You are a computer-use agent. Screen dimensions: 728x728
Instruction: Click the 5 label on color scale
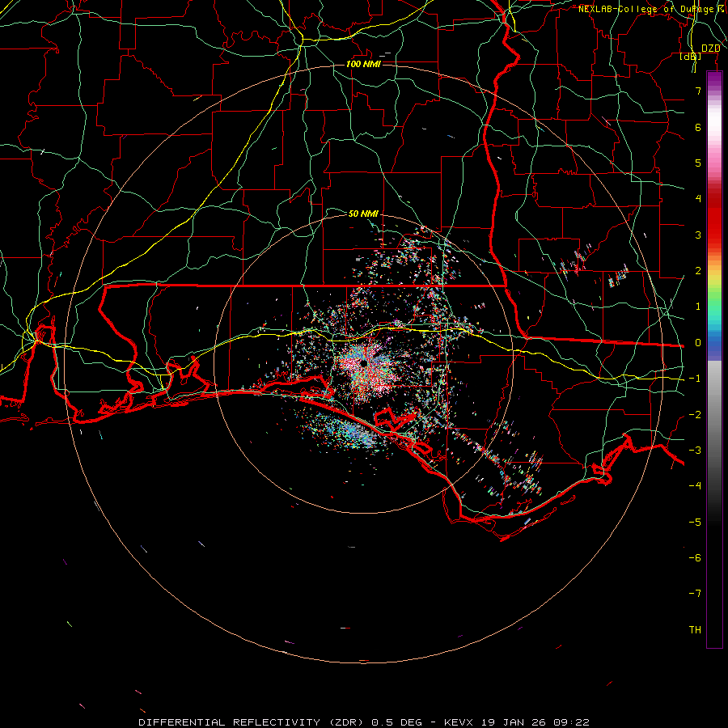click(698, 163)
